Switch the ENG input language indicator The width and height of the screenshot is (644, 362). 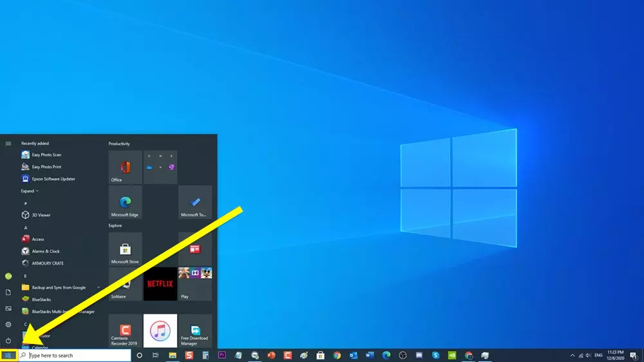click(x=598, y=356)
